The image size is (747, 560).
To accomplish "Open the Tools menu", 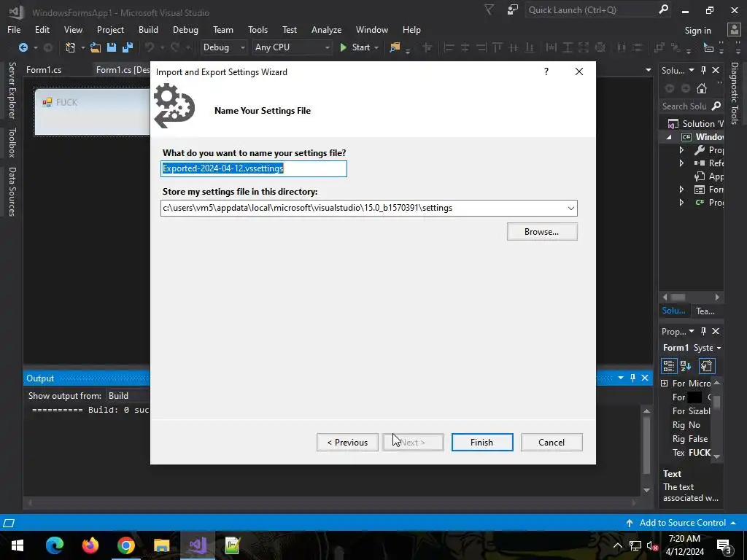I will click(x=258, y=29).
